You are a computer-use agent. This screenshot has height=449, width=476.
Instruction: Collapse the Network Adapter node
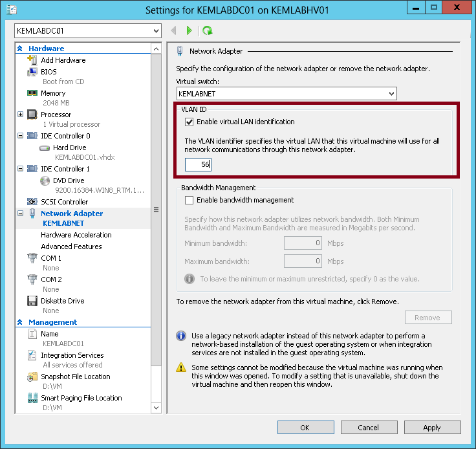click(x=20, y=214)
